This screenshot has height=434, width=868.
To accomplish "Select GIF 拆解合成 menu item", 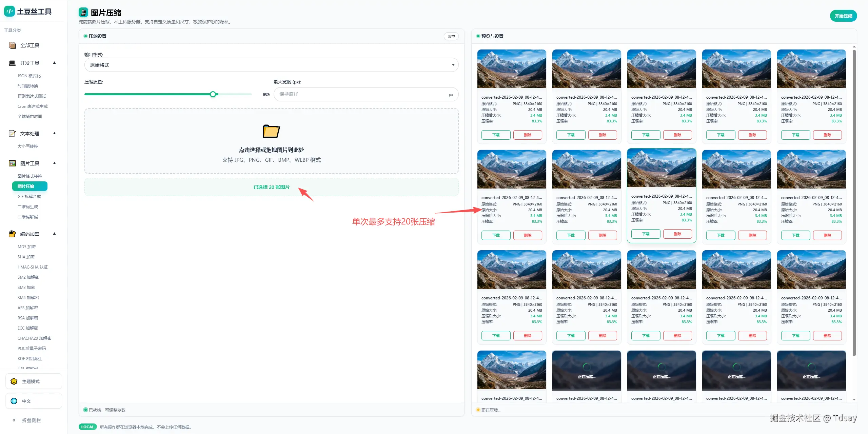I will coord(29,196).
